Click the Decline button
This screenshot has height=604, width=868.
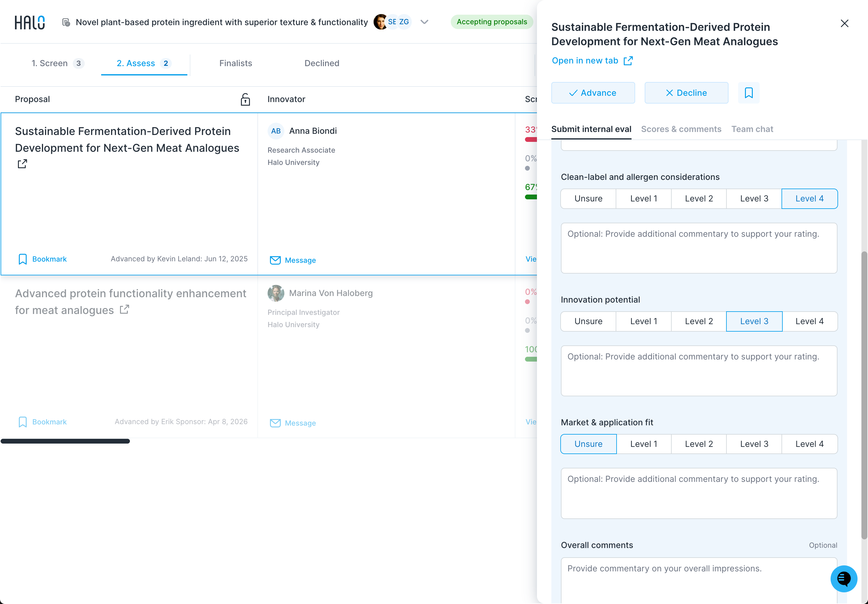click(x=686, y=92)
